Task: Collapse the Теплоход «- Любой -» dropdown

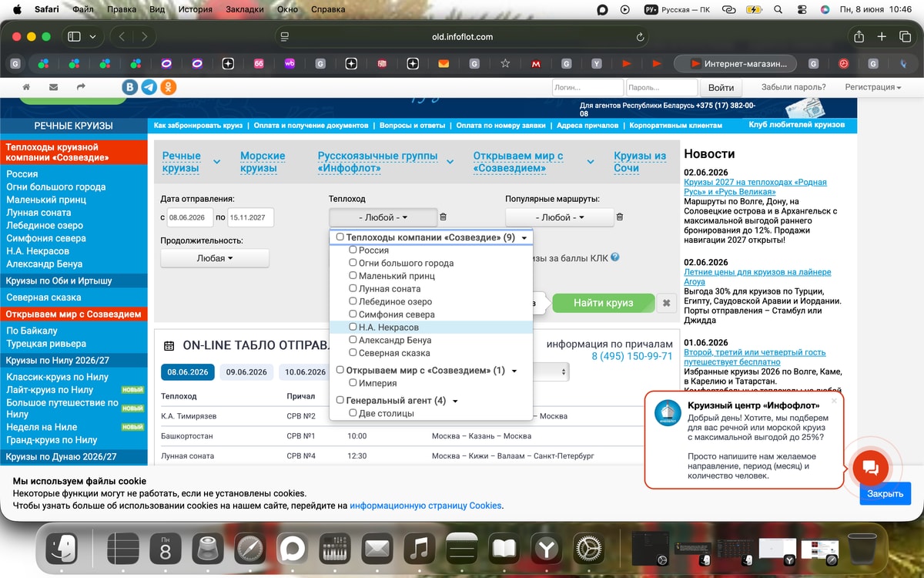Action: point(383,218)
